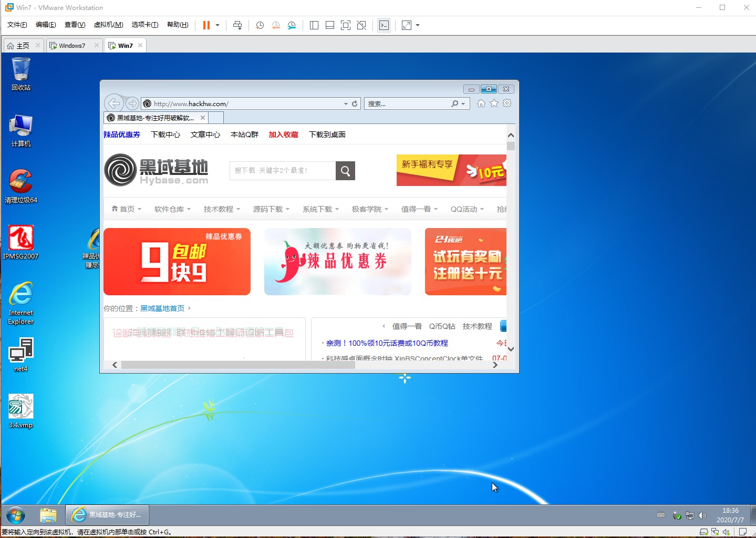Viewport: 756px width, 538px height.
Task: Close the Win7 tab
Action: 140,45
